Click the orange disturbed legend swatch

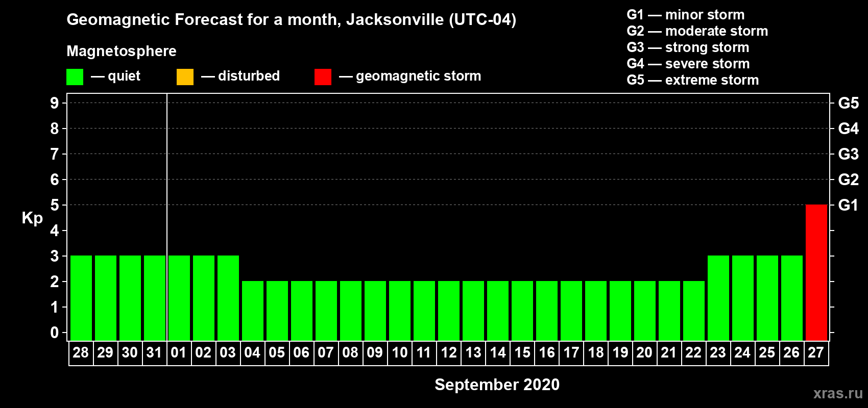(x=185, y=77)
